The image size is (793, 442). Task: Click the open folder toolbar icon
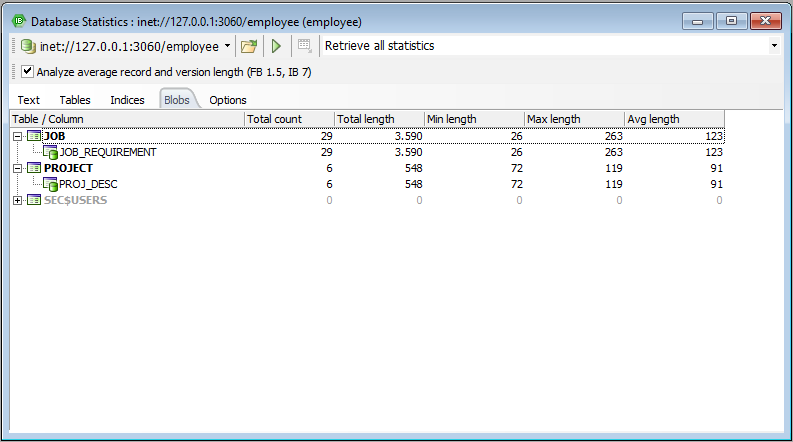pos(249,46)
